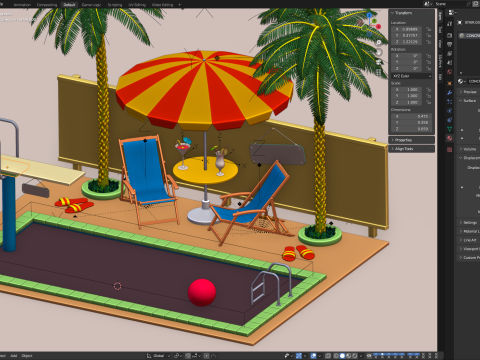Screen dimensions: 480x360
Task: Open the Scene properties tab icon
Action: 449,62
